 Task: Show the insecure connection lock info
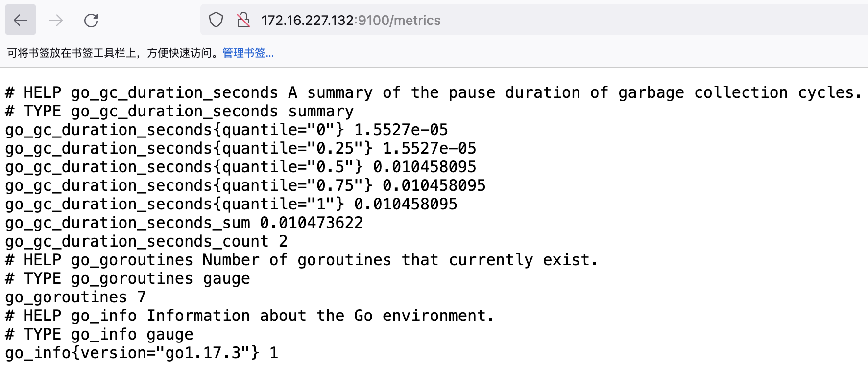click(243, 20)
